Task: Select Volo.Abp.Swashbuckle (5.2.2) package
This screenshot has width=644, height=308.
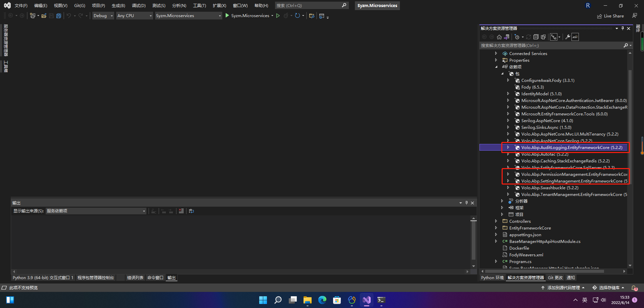Action: (x=550, y=188)
